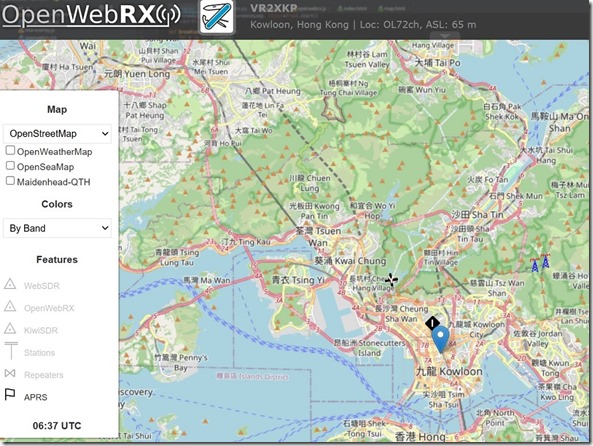Click the Tai Po label on map
The height and width of the screenshot is (446, 593).
coord(438,63)
